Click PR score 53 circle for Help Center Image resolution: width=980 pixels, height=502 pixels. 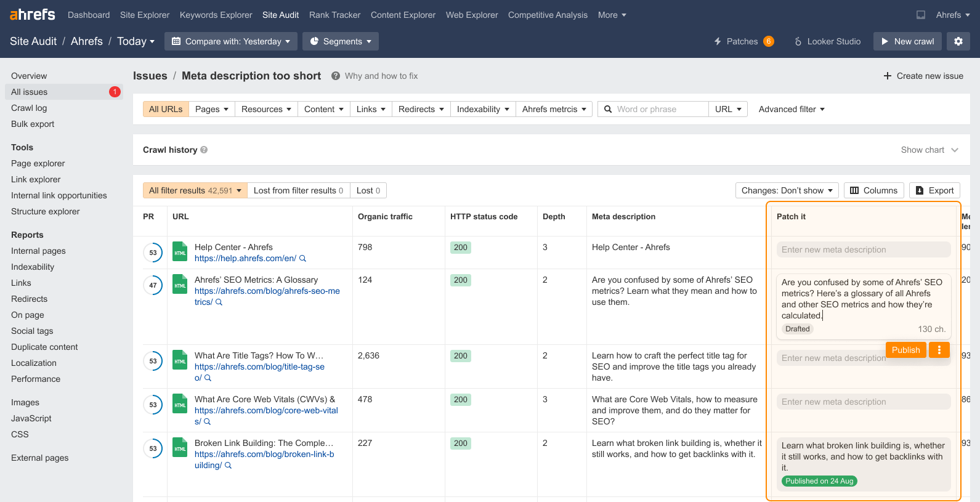pos(153,253)
